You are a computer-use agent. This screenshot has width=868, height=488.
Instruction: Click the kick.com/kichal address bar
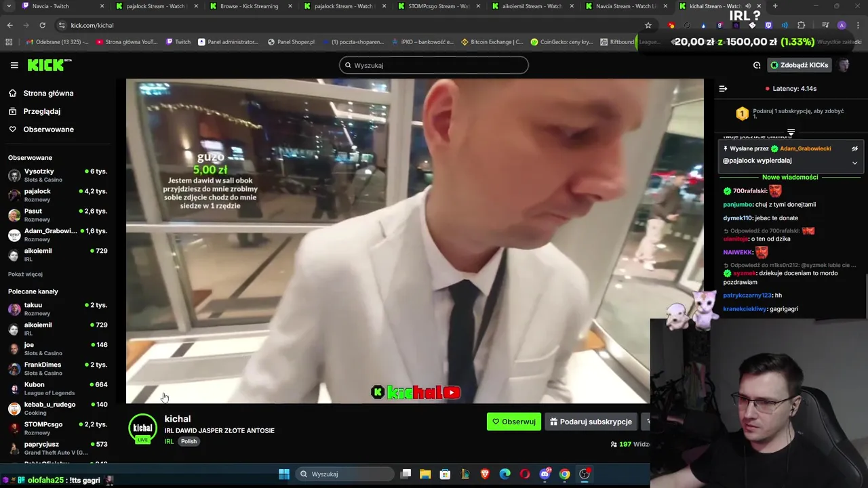353,25
